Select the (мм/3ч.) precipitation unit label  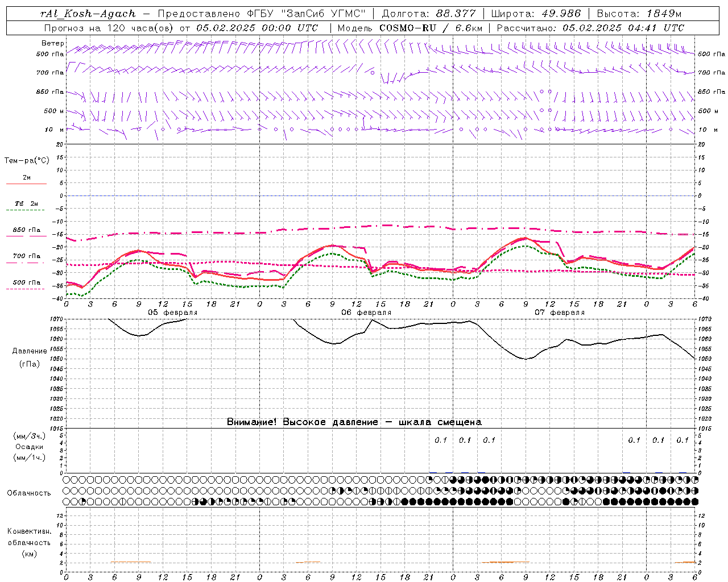(30, 436)
